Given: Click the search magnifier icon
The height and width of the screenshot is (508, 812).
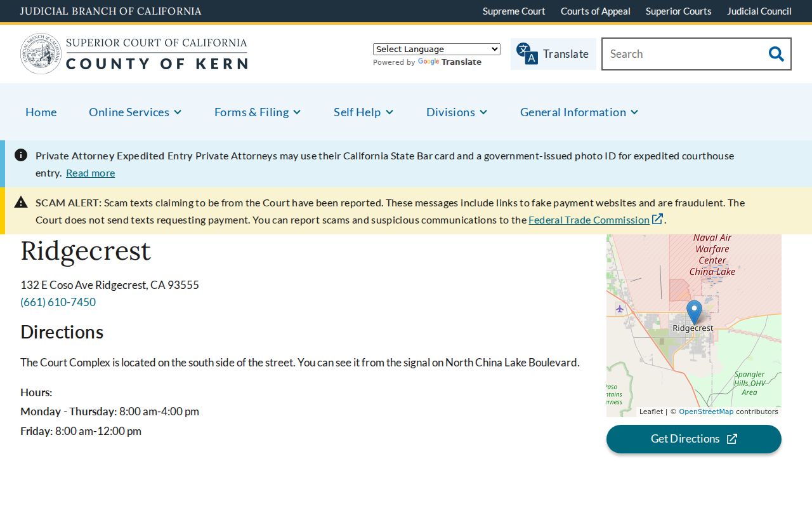Looking at the screenshot, I should coord(776,54).
